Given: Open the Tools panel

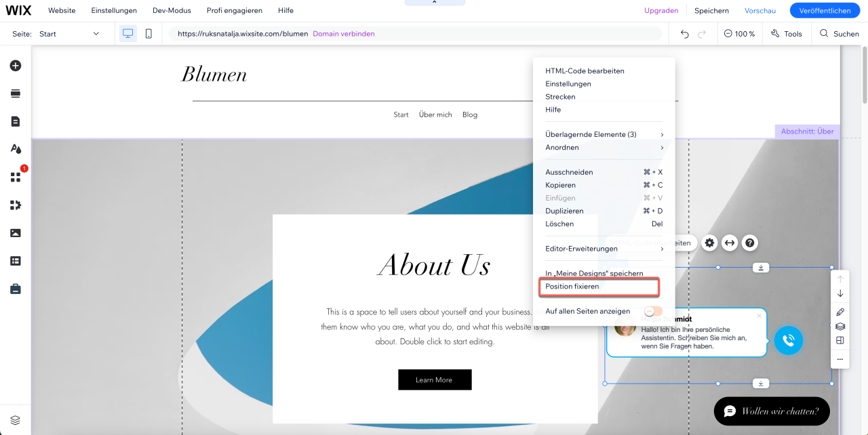Looking at the screenshot, I should (x=787, y=33).
